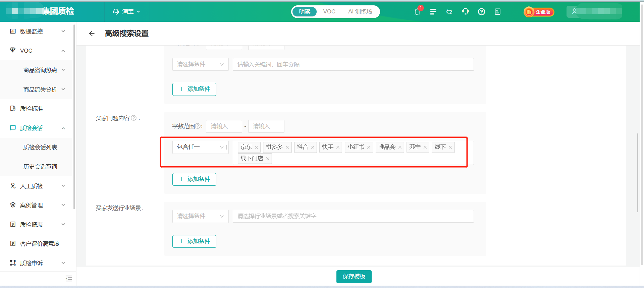Open 客户评价满意度 in sidebar

(x=40, y=244)
